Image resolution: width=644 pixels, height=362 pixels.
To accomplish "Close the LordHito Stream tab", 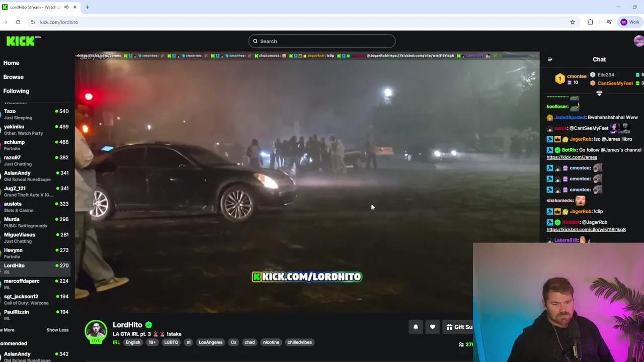I will point(75,7).
